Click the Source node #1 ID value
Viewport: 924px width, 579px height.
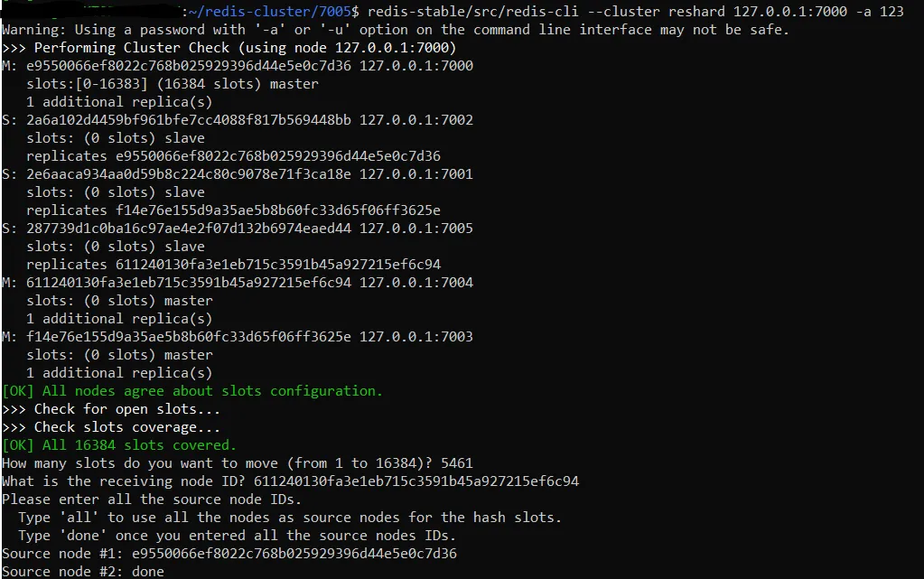pyautogui.click(x=294, y=554)
